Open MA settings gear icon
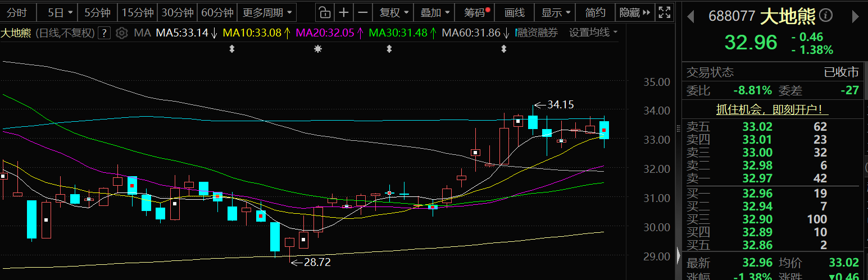 pos(121,33)
